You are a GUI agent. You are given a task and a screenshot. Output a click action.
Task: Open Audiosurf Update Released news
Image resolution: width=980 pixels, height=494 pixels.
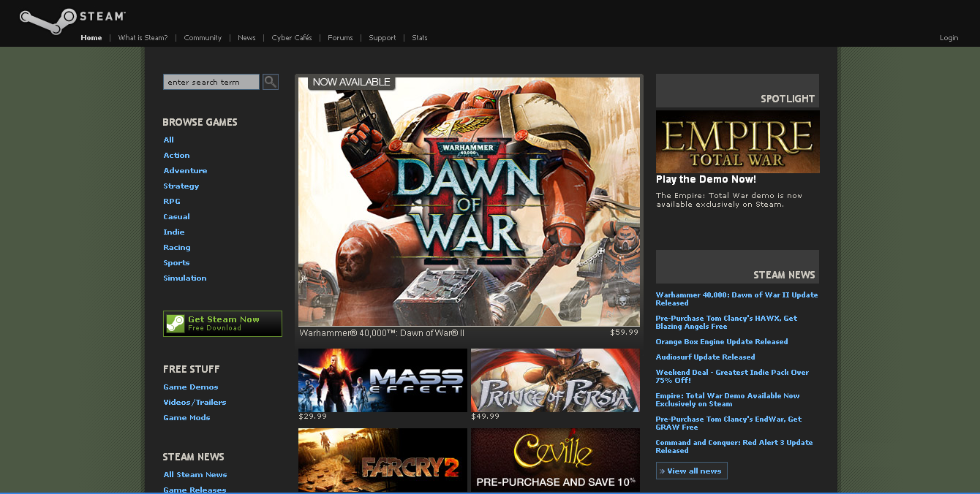click(x=705, y=357)
